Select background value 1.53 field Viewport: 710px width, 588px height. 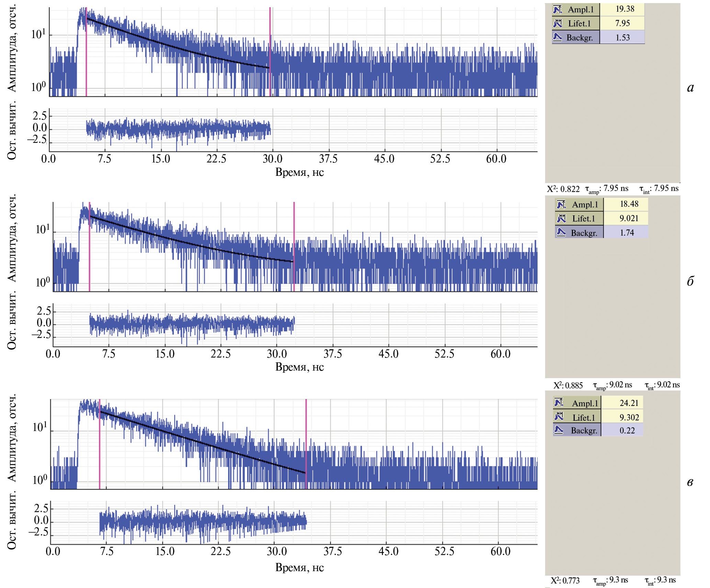point(622,37)
